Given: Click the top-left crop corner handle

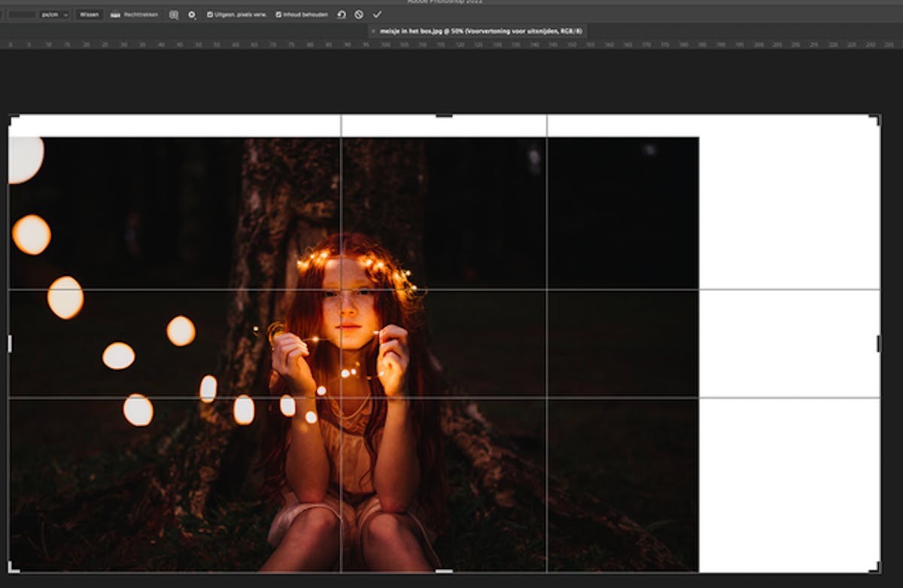Looking at the screenshot, I should (x=12, y=119).
